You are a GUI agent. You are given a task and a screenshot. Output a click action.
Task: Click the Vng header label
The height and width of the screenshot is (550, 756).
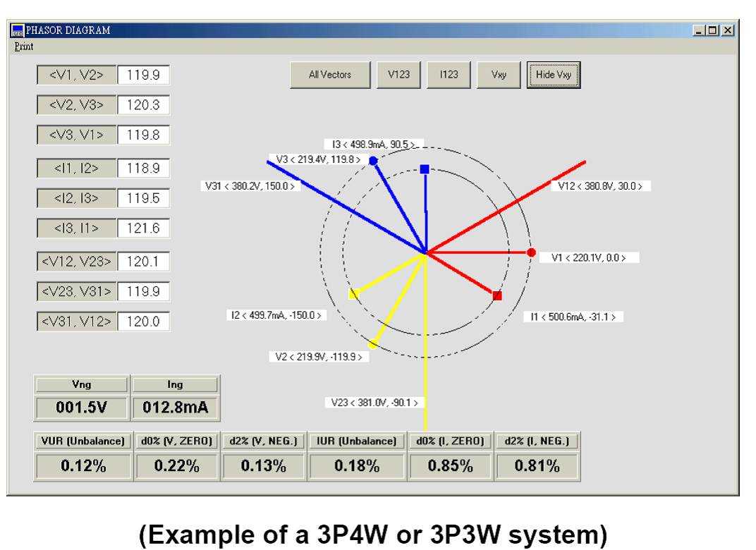82,385
